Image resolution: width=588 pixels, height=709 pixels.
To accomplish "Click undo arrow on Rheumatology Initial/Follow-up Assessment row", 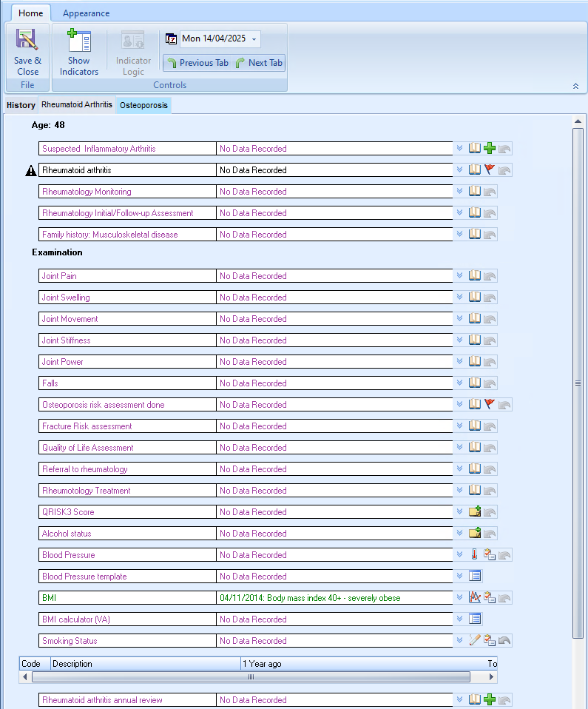I will [490, 213].
